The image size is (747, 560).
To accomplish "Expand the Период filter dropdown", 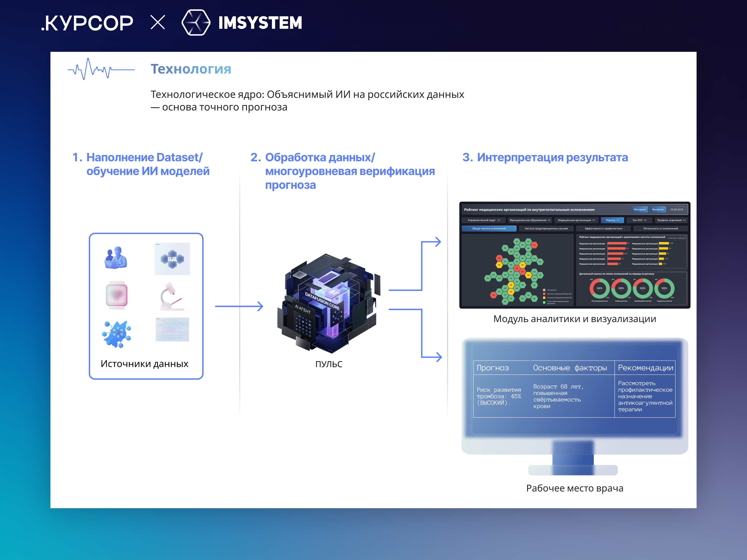I will (612, 220).
